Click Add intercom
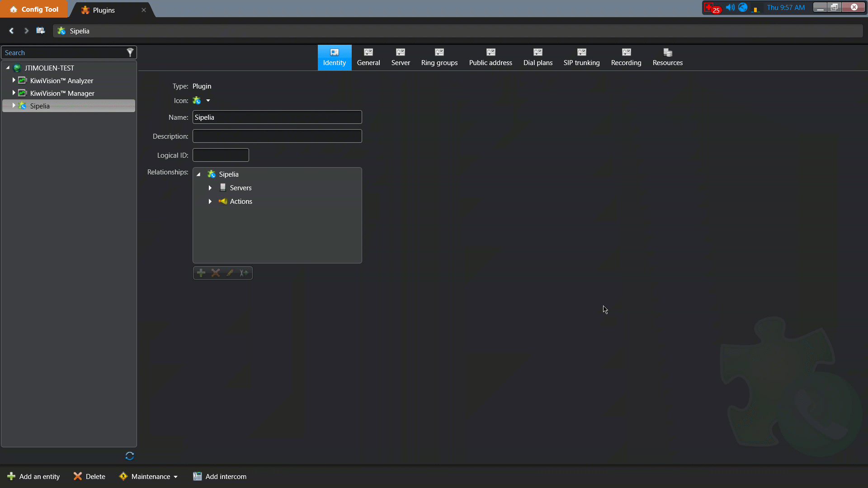The height and width of the screenshot is (488, 868). point(220,476)
